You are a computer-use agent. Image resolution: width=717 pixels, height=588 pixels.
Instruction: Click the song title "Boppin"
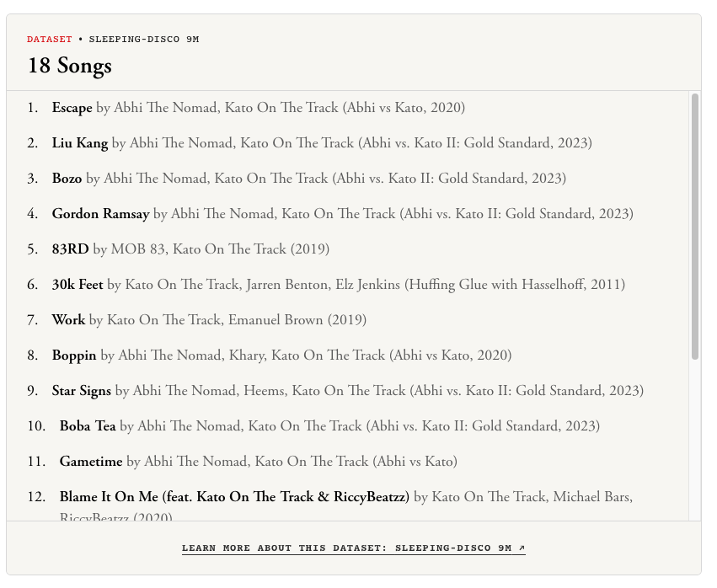point(74,355)
